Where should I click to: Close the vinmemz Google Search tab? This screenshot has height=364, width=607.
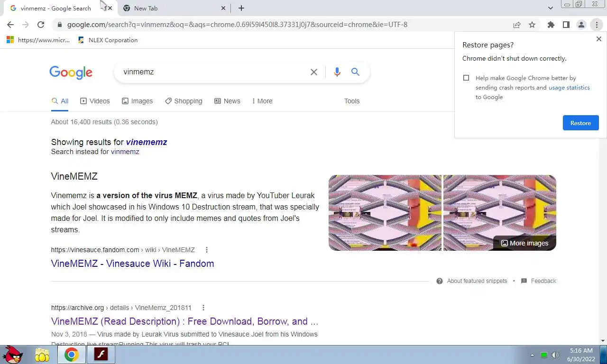coord(110,8)
